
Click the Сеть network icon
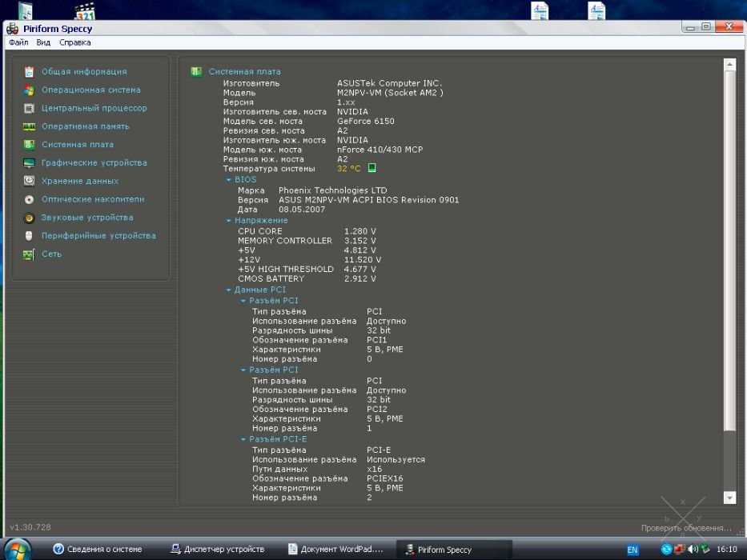tap(29, 254)
